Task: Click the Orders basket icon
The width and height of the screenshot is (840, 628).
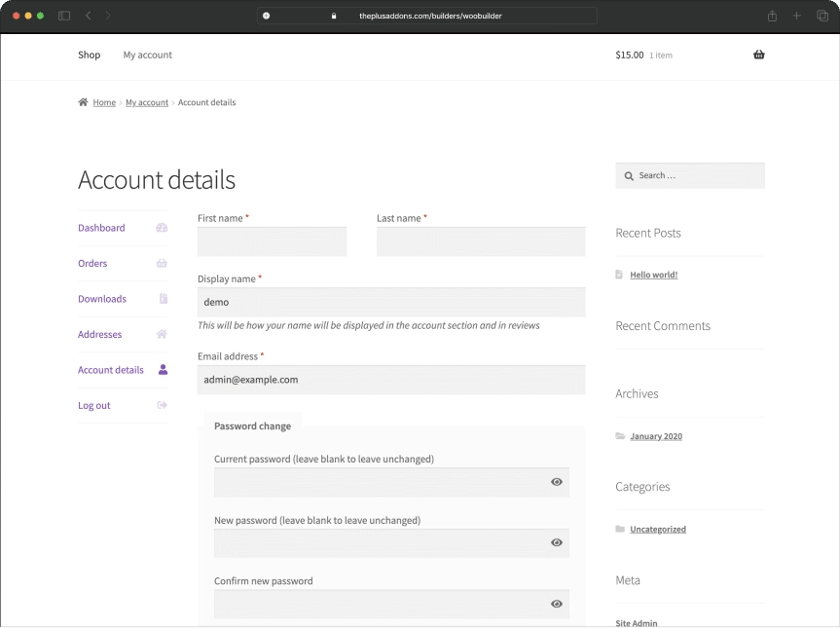Action: click(160, 263)
